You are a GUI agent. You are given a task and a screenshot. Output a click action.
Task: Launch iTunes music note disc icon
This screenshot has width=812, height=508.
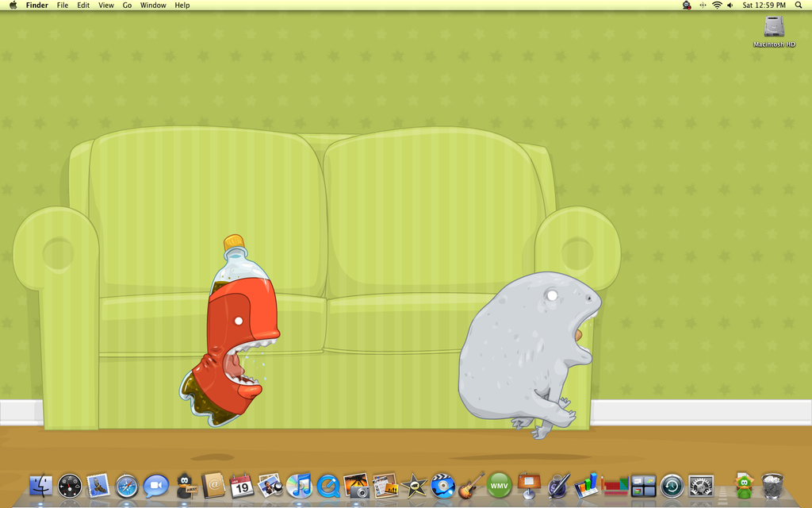pos(299,486)
